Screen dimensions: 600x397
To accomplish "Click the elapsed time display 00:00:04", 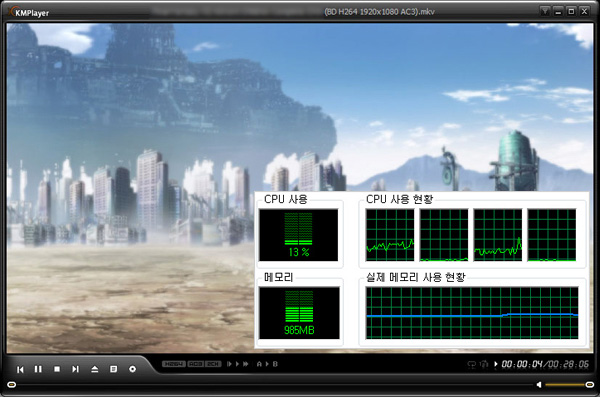I will (522, 364).
